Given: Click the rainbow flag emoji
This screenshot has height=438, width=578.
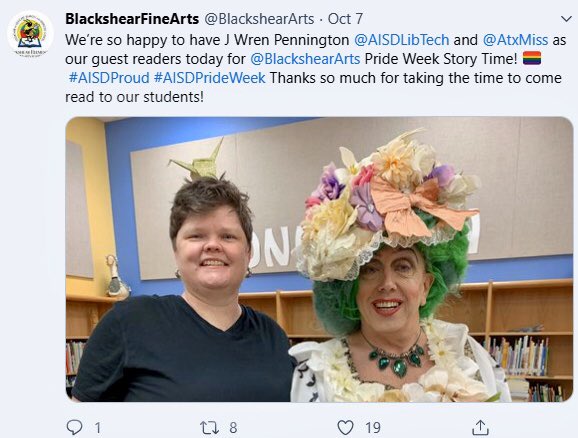Looking at the screenshot, I should coord(532,58).
